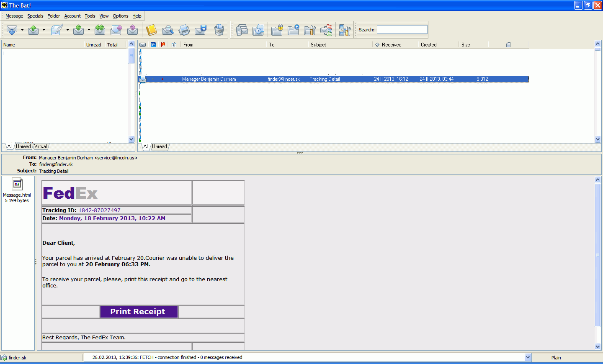Reply to the selected message

78,30
